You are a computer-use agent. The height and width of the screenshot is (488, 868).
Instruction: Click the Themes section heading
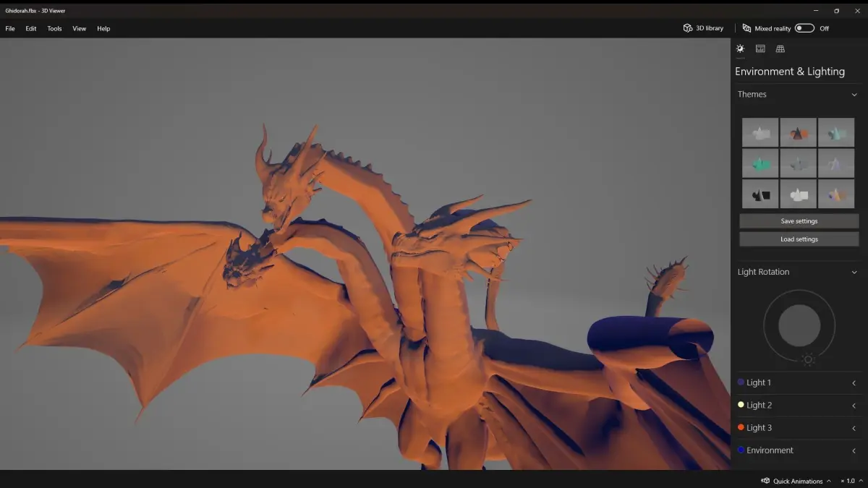pos(752,94)
